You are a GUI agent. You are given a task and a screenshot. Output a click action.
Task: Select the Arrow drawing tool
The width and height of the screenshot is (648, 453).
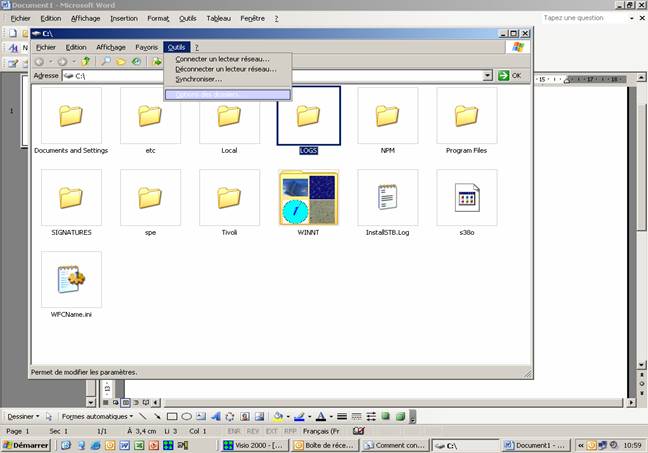(x=157, y=417)
